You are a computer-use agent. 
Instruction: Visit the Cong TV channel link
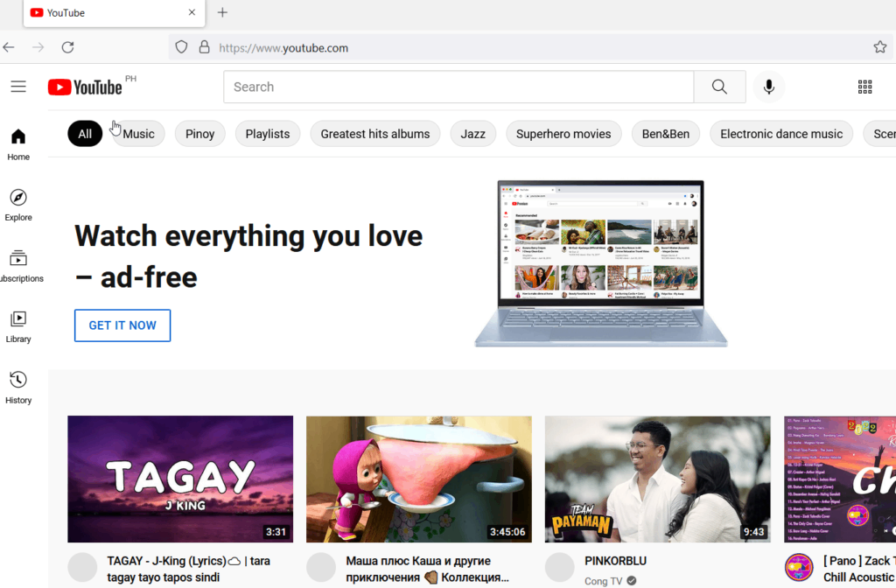click(x=604, y=581)
